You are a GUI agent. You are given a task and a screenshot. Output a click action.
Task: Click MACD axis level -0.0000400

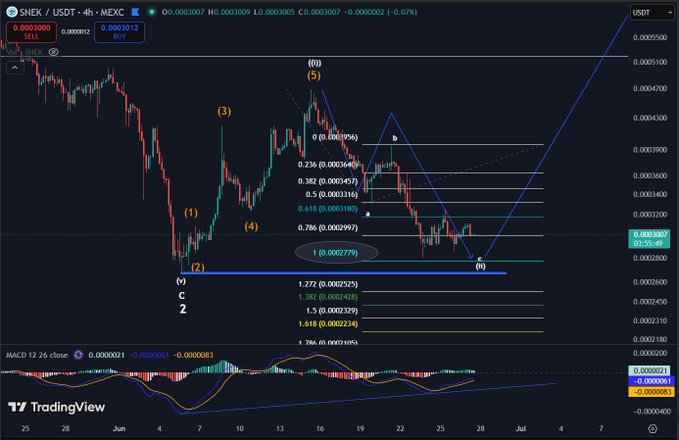coord(650,411)
